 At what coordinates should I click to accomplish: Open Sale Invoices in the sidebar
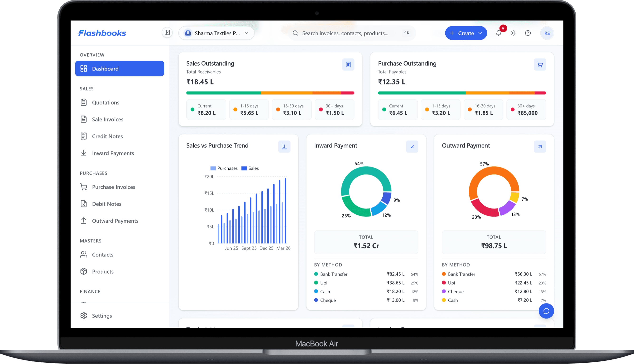pos(107,119)
